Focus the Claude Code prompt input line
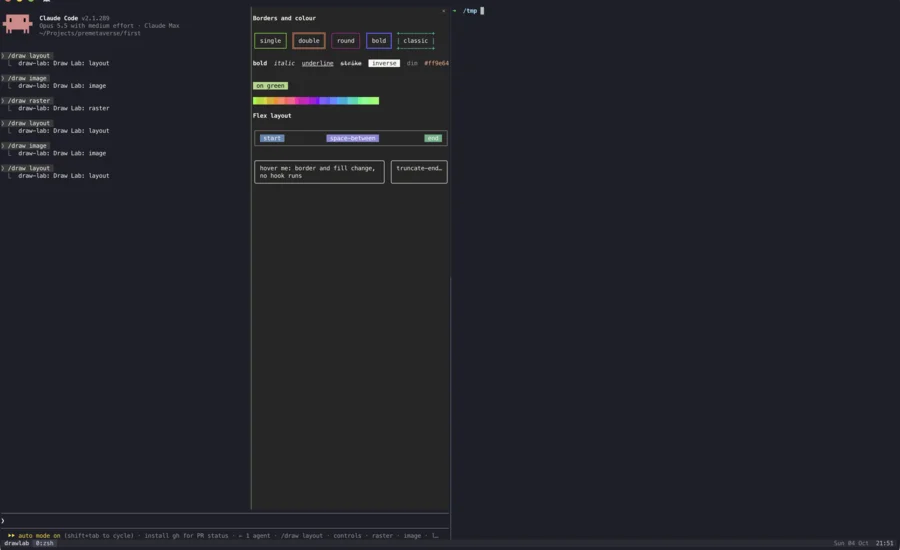900x550 pixels. (x=225, y=521)
